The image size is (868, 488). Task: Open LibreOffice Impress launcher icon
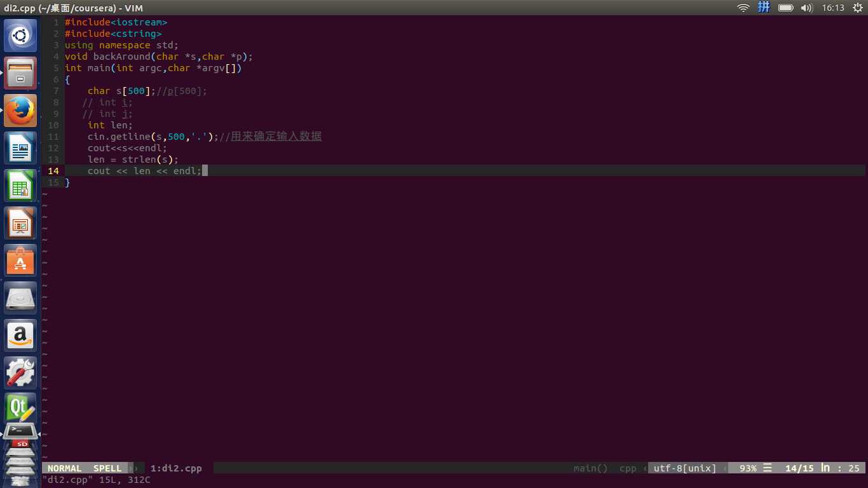20,223
